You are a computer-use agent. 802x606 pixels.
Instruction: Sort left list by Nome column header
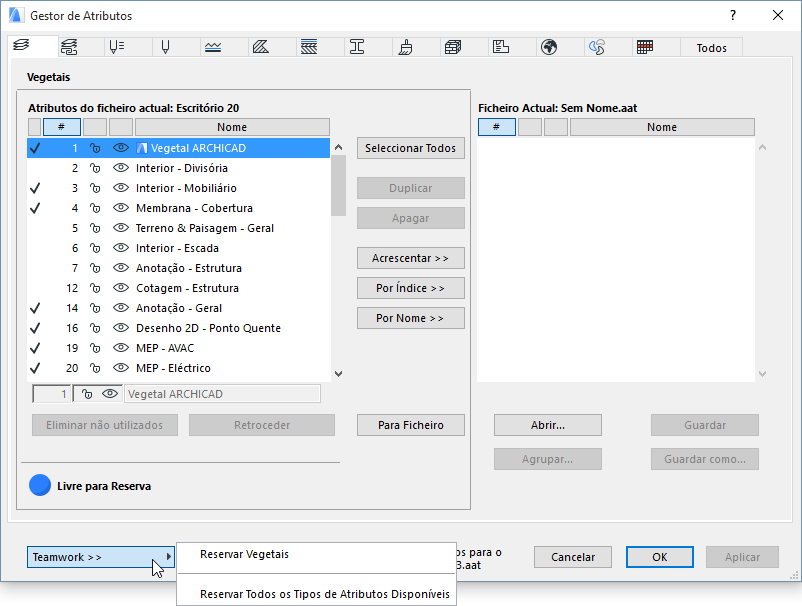click(232, 127)
